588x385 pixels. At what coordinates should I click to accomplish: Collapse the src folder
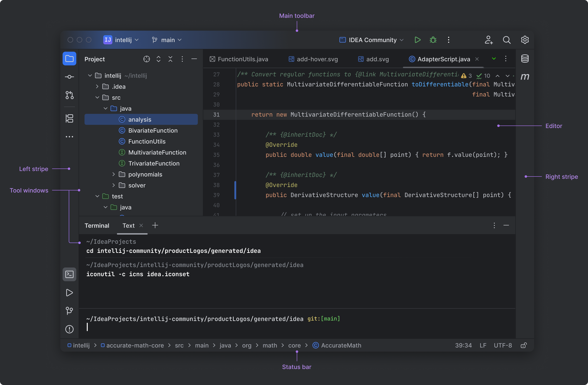click(x=97, y=97)
